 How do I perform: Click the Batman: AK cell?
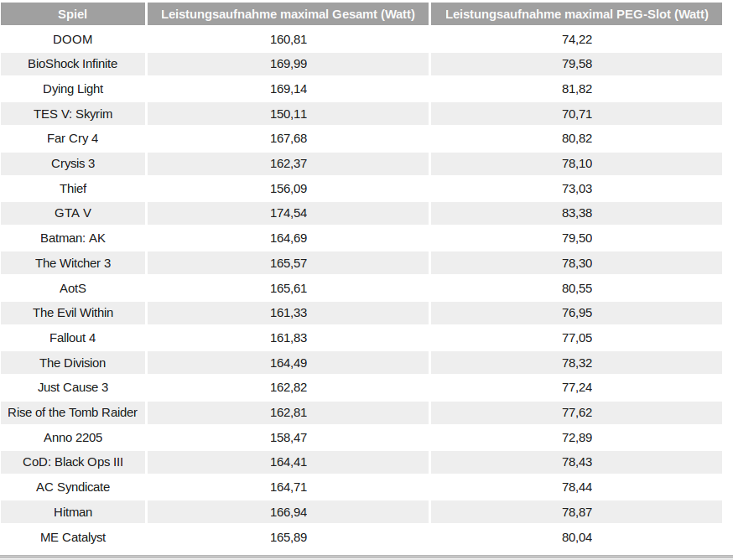[x=72, y=238]
